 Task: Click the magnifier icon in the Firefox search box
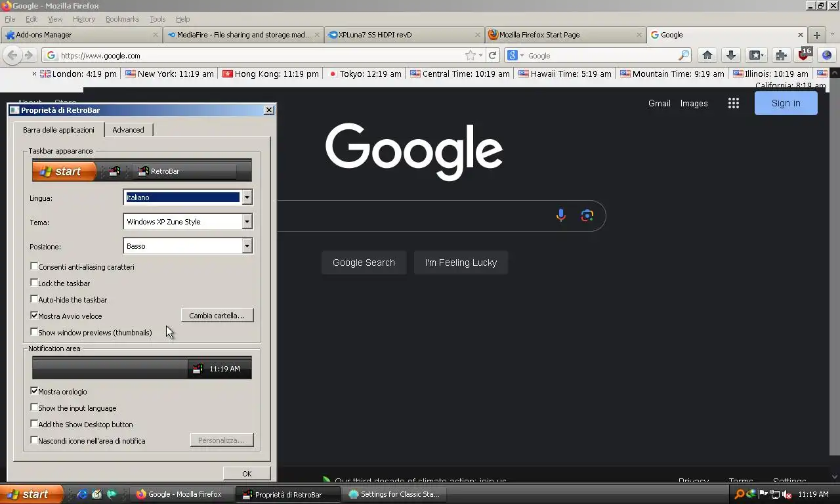[684, 56]
